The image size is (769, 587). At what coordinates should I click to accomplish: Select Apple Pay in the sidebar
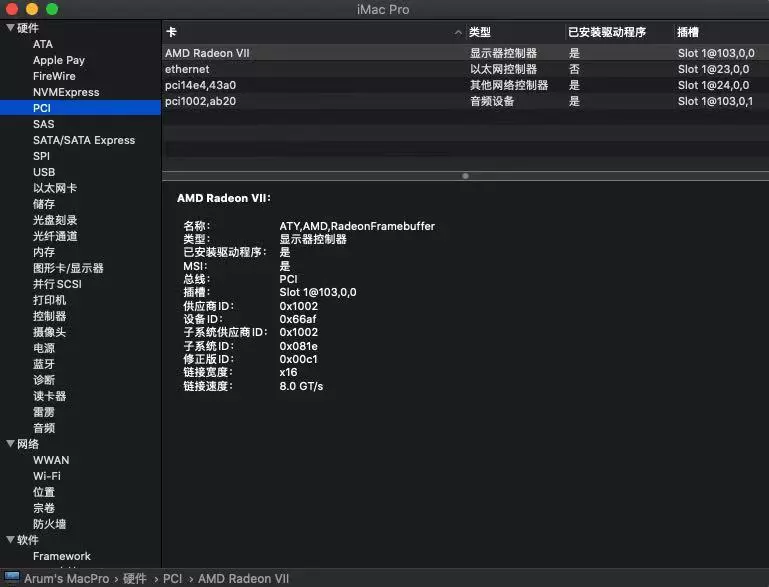click(59, 60)
